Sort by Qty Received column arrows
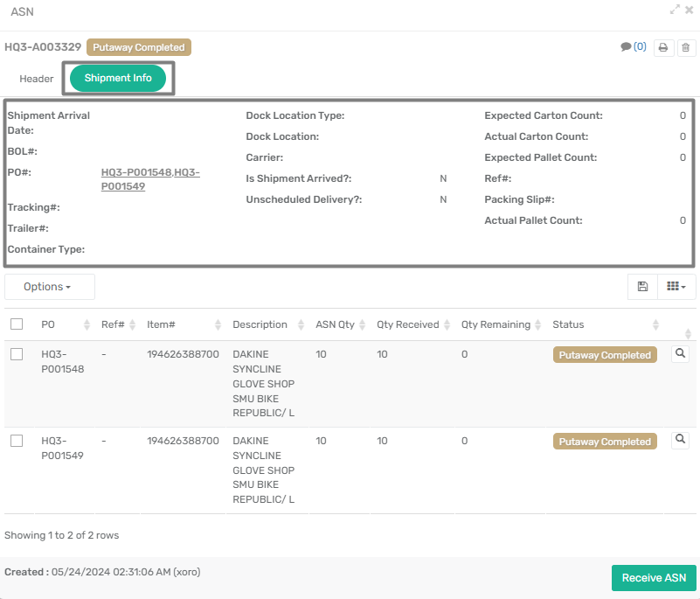 click(x=447, y=324)
